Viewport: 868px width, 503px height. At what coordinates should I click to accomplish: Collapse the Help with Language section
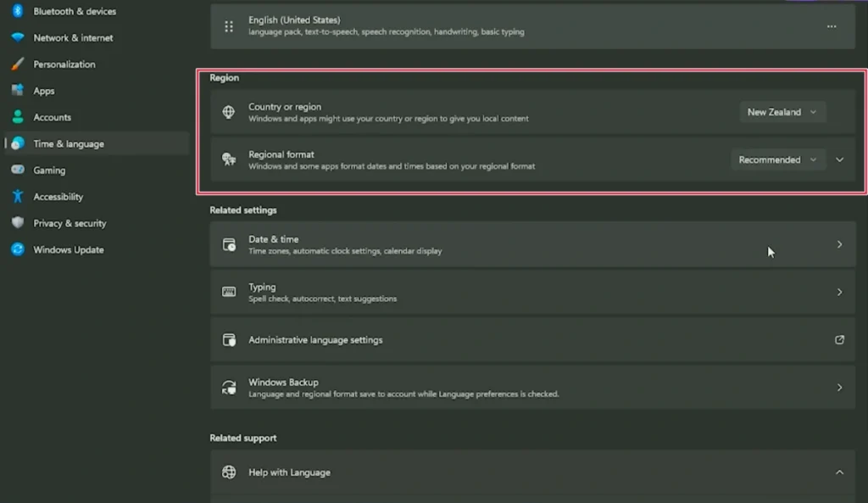(839, 472)
